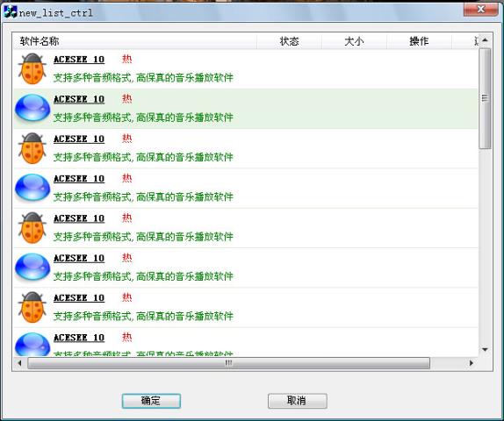Screen dimensions: 504x421
Task: Open the ACESEE 10 link in the bottom cut-off row
Action: 79,338
